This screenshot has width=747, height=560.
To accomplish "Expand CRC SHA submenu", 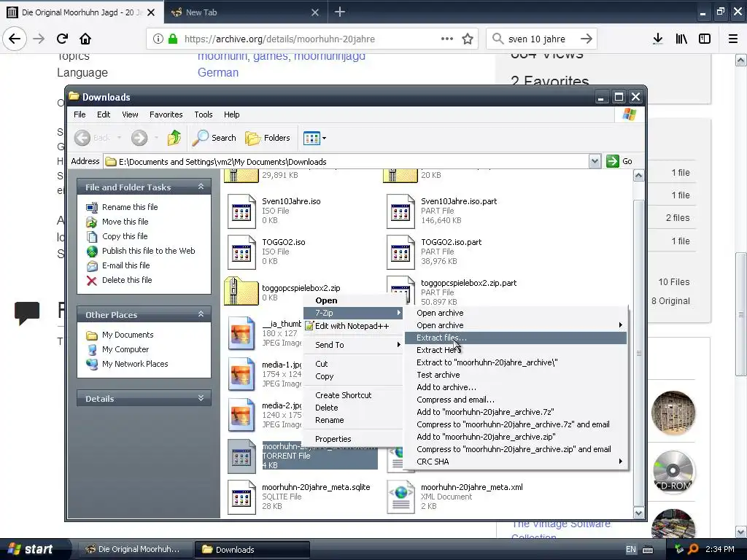I will click(x=516, y=462).
